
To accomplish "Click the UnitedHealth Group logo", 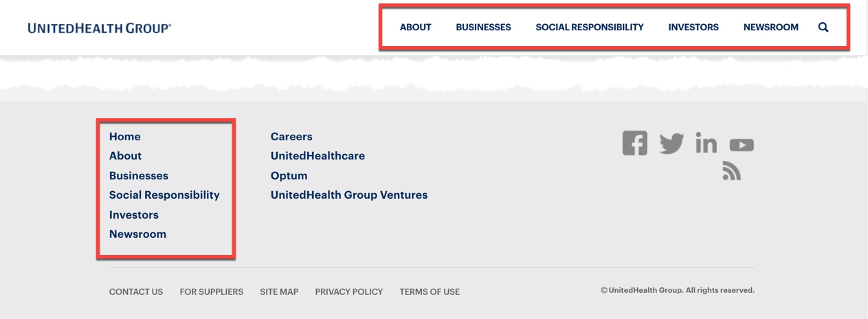I will (100, 28).
